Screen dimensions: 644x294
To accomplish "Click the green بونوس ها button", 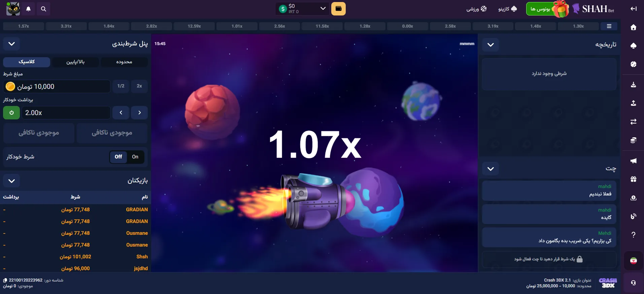I will tap(541, 9).
